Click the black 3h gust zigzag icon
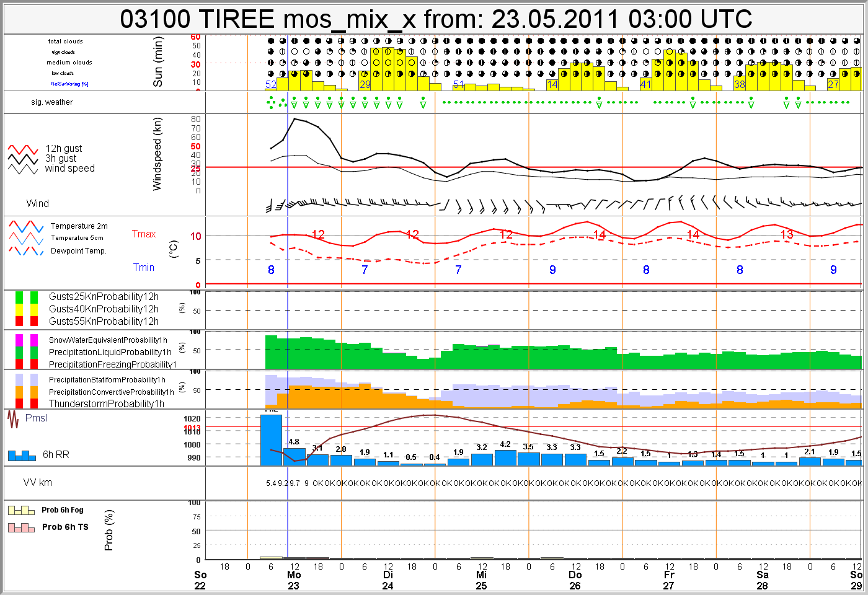The image size is (868, 595). 23,159
